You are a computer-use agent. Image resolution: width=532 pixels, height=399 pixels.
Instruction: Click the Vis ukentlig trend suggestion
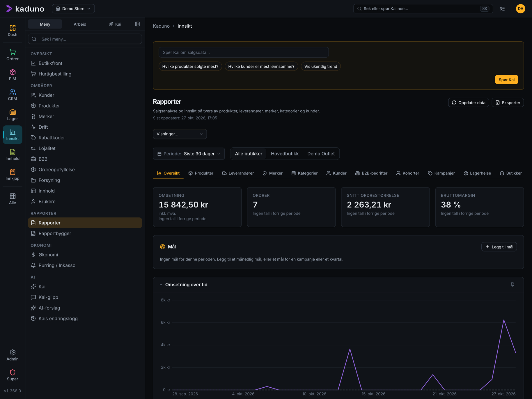coord(321,66)
